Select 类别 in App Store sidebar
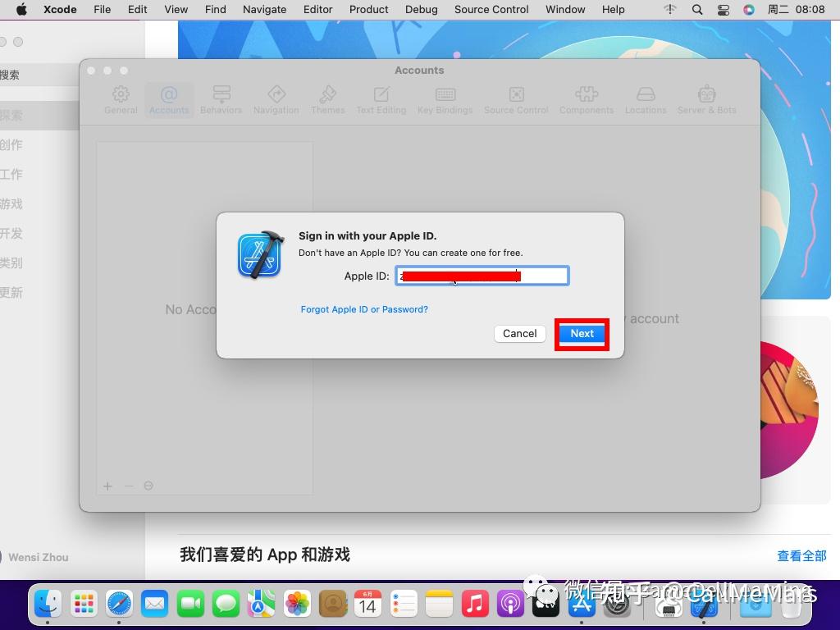The width and height of the screenshot is (840, 630). click(x=11, y=262)
